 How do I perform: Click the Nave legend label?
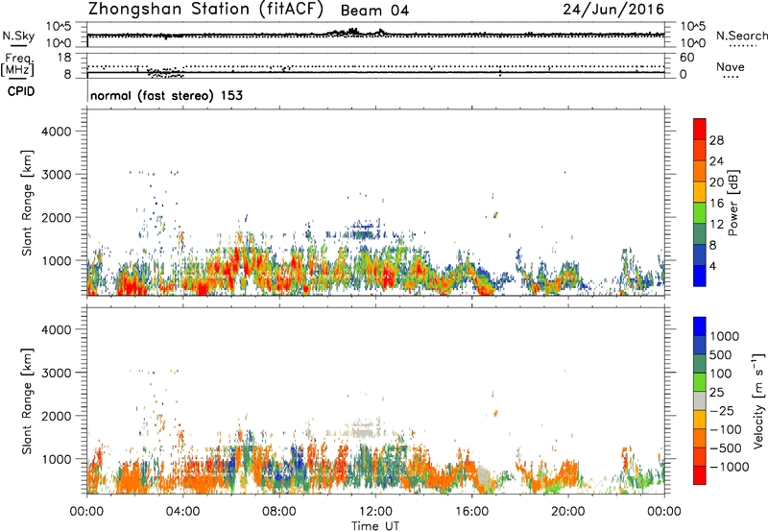(x=731, y=67)
